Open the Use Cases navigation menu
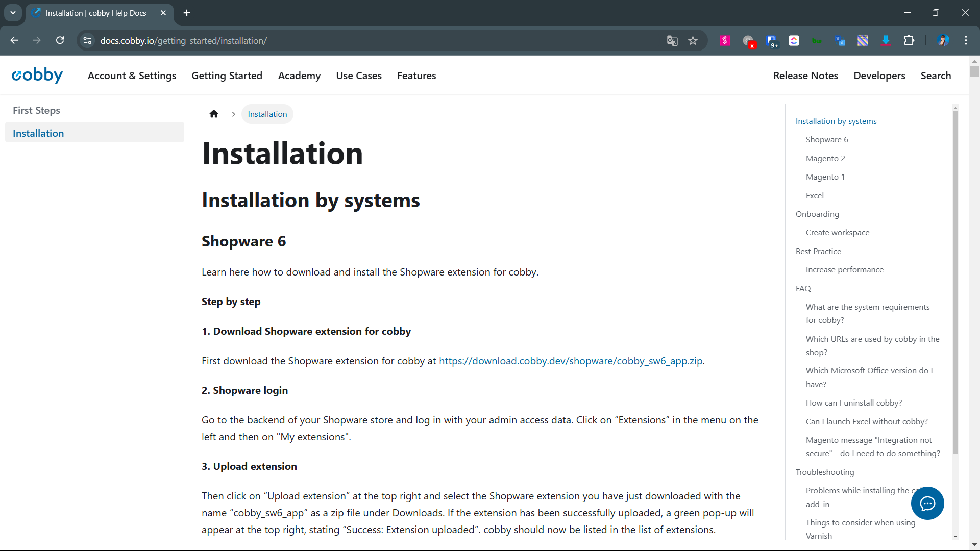980x551 pixels. [x=358, y=76]
